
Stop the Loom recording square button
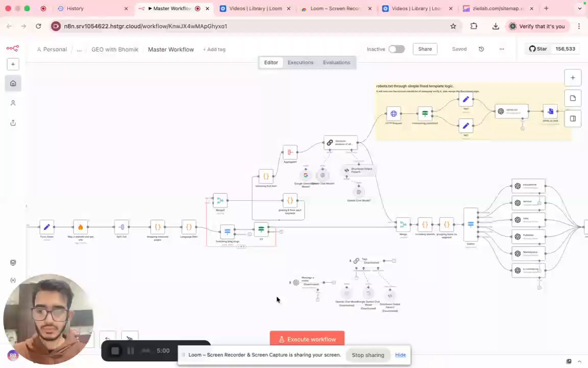coord(115,351)
